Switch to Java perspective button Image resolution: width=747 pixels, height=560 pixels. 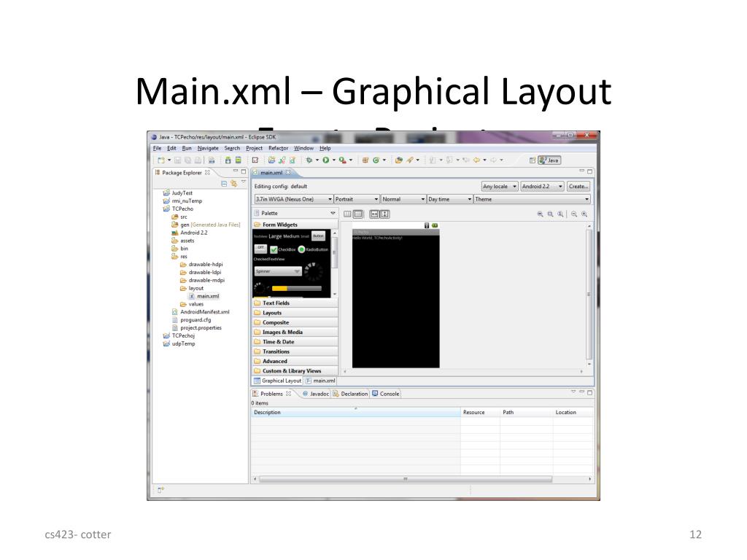549,160
